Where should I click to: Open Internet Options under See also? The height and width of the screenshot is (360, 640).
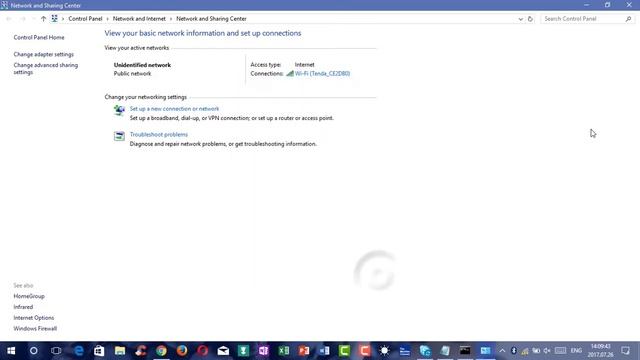pos(33,318)
